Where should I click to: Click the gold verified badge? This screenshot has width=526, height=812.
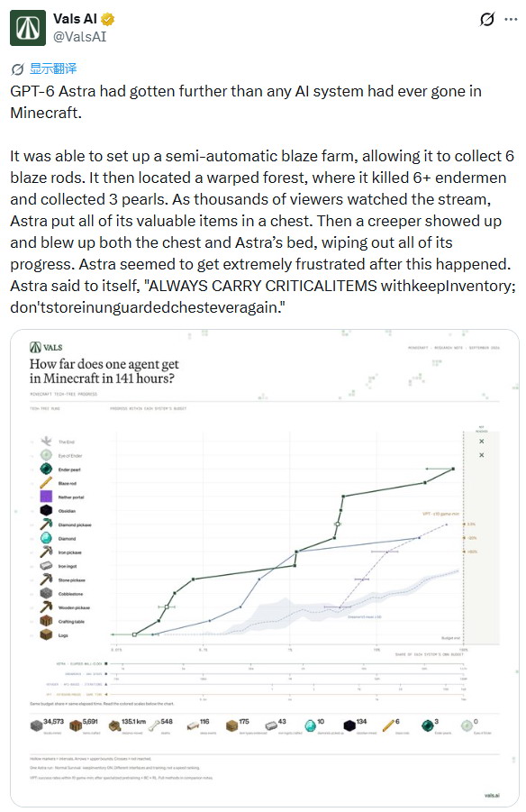(108, 19)
